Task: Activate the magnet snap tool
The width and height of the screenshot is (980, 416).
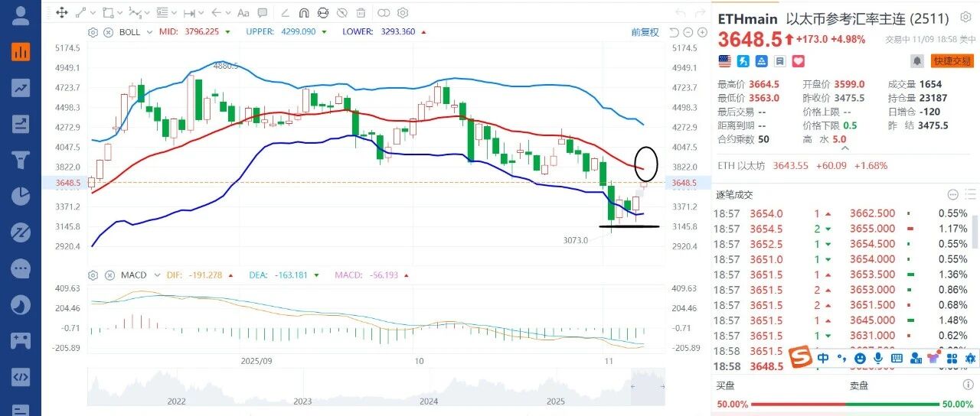Action: tap(304, 13)
